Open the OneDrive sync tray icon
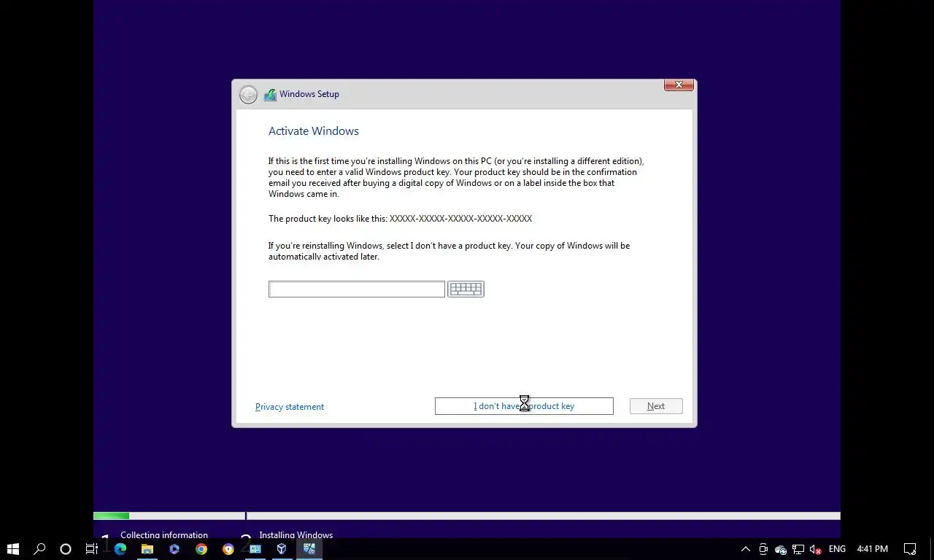The image size is (934, 560). (781, 549)
